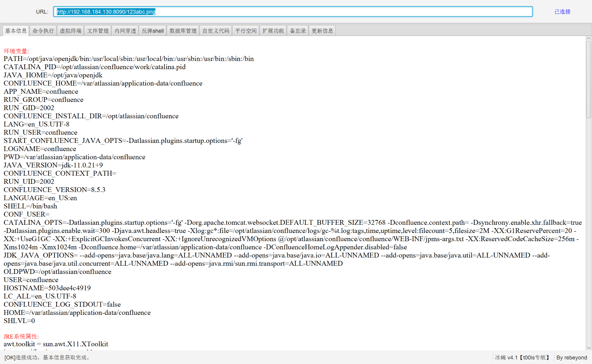Click the CATALINA_OPTS line

coord(293,235)
